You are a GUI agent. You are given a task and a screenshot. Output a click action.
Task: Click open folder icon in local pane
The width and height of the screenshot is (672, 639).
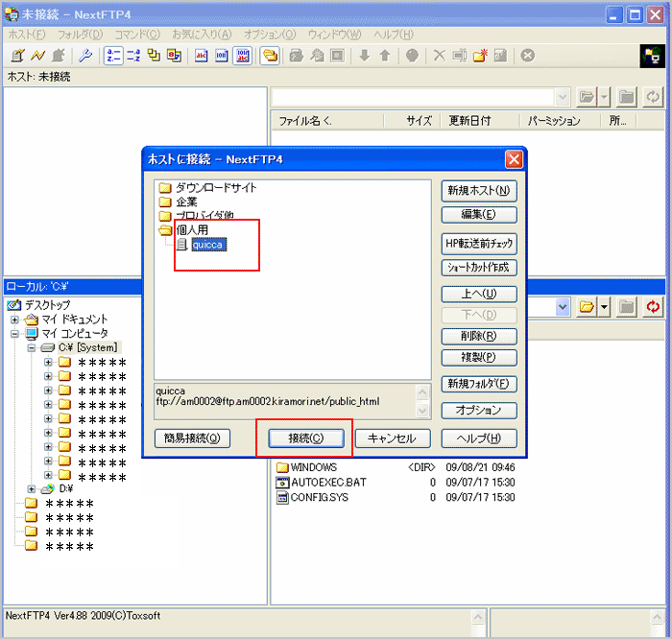pyautogui.click(x=587, y=307)
